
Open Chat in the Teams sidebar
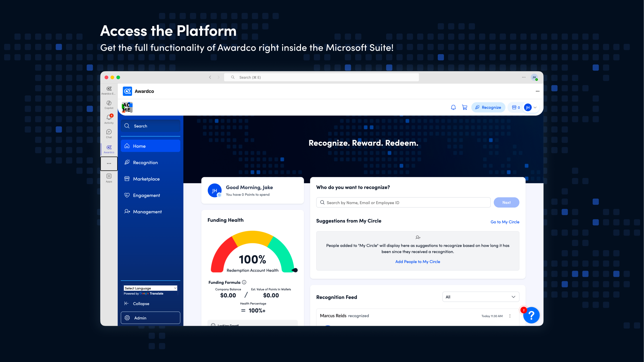coord(109,134)
